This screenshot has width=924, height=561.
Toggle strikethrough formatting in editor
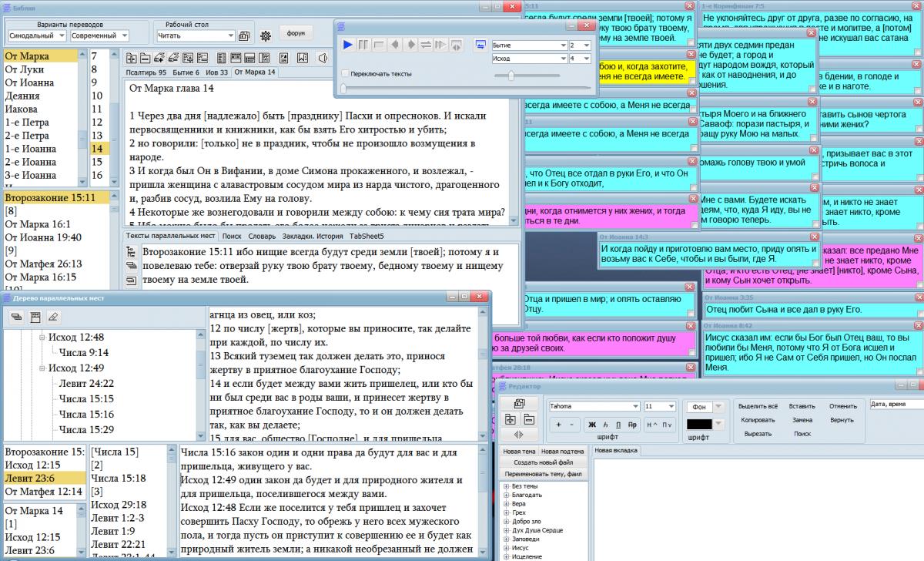click(632, 425)
